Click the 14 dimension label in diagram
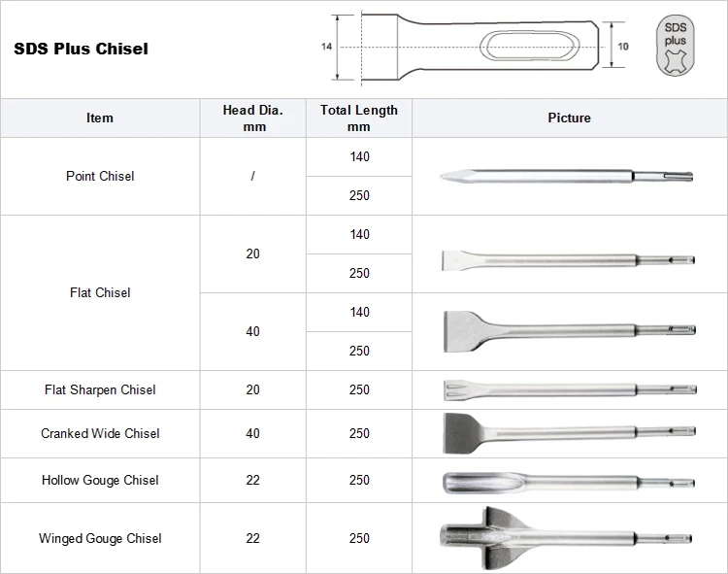 click(327, 46)
